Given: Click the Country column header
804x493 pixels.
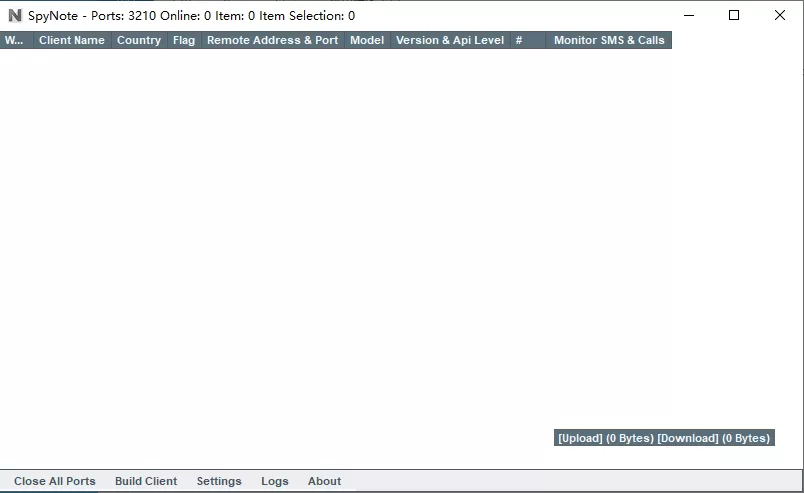Looking at the screenshot, I should pyautogui.click(x=138, y=41).
